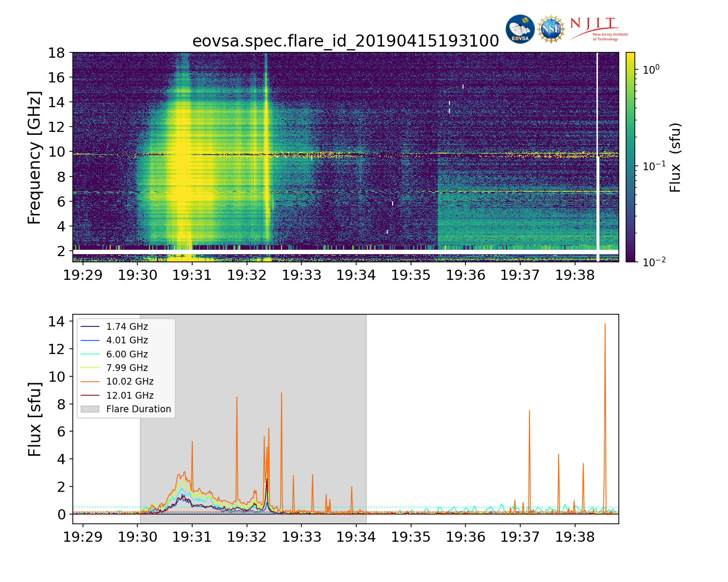The height and width of the screenshot is (582, 728).
Task: Click the NSF logo icon
Action: 551,29
